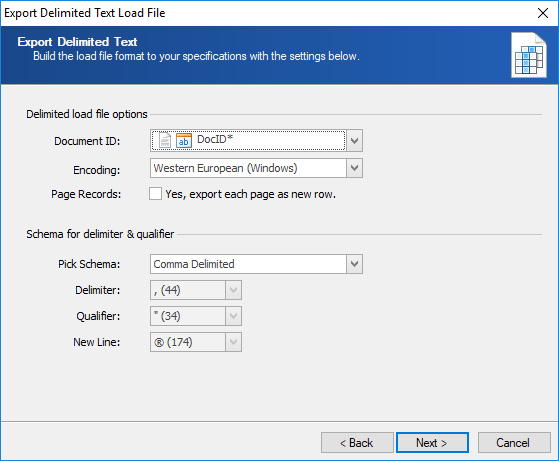Enable export each page as new row

pyautogui.click(x=155, y=194)
